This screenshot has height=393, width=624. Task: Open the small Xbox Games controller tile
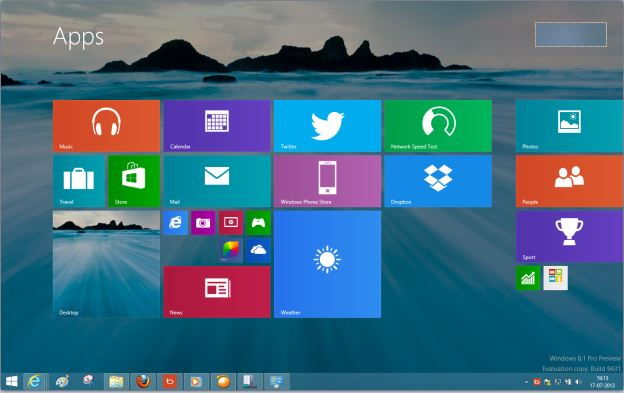pos(258,223)
